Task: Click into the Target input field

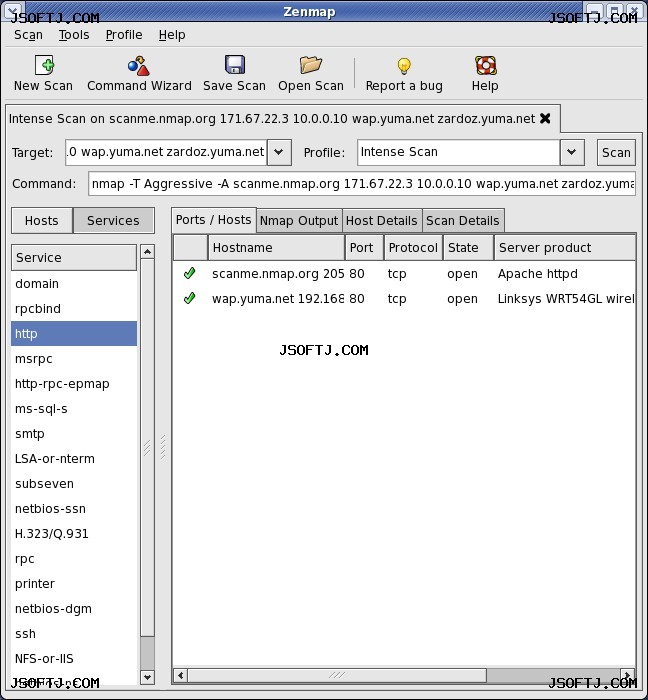Action: tap(166, 152)
